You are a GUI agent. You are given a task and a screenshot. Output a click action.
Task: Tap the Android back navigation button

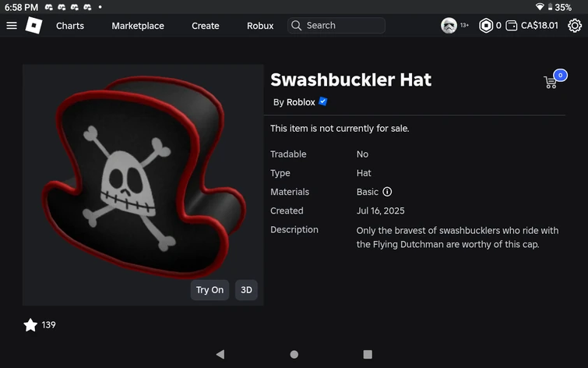tap(220, 354)
